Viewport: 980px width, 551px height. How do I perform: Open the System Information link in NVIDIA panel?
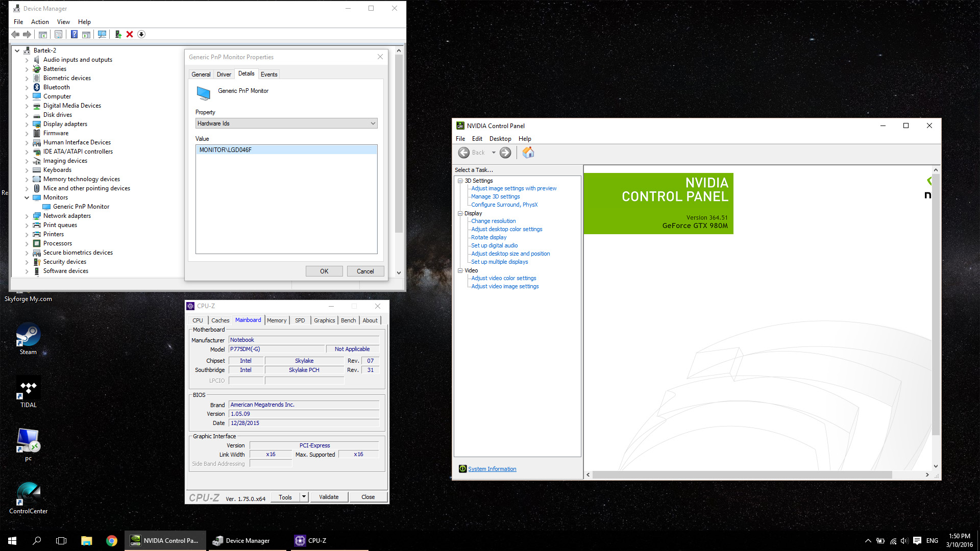492,469
